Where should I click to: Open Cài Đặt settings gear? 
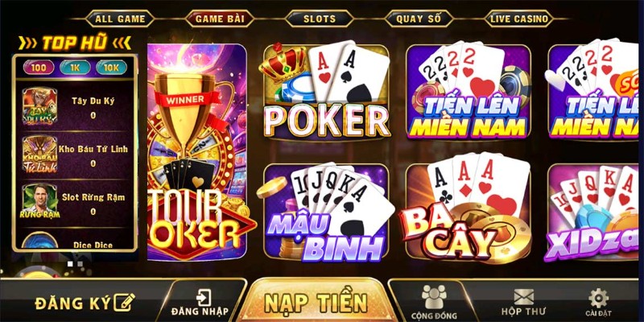[598, 303]
